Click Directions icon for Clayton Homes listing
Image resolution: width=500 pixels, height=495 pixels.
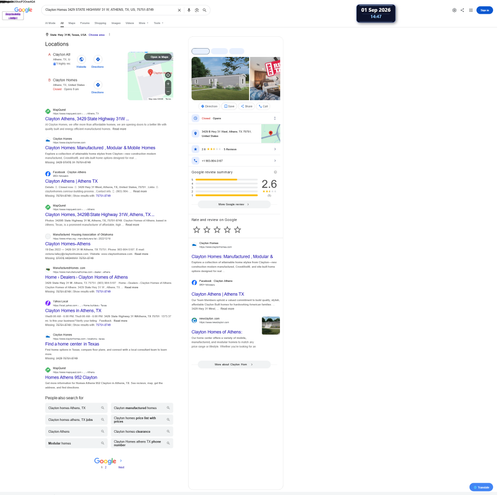pyautogui.click(x=98, y=85)
